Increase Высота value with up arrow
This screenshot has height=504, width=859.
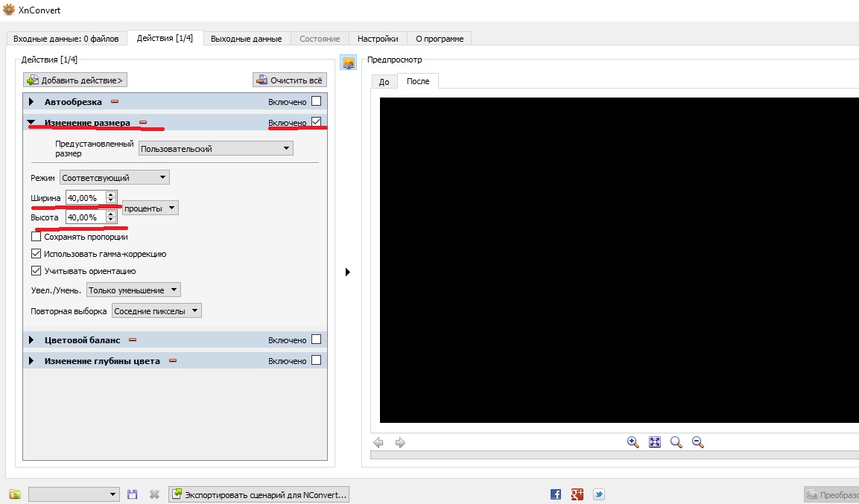tap(111, 214)
